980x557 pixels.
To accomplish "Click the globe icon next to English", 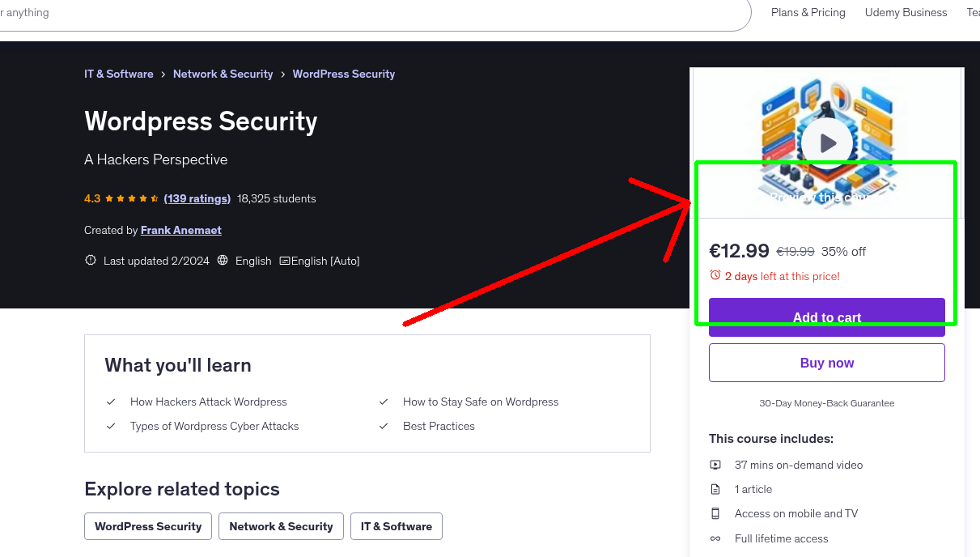I will click(x=221, y=261).
